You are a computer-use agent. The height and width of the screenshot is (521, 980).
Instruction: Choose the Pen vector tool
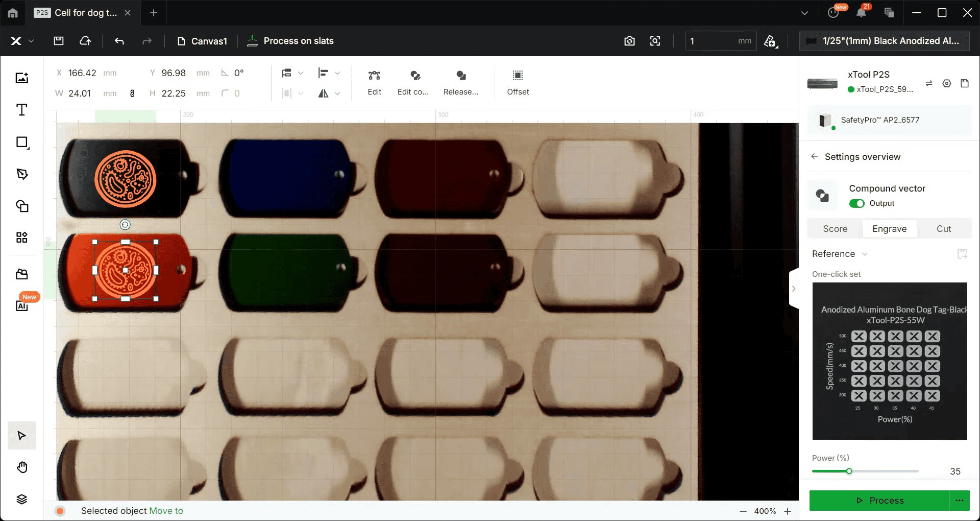pos(21,174)
